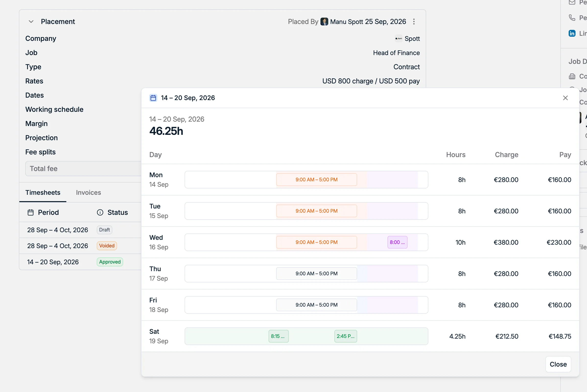Select the Approved 14 – 20 Sep timesheet row
587x392 pixels.
click(80, 262)
